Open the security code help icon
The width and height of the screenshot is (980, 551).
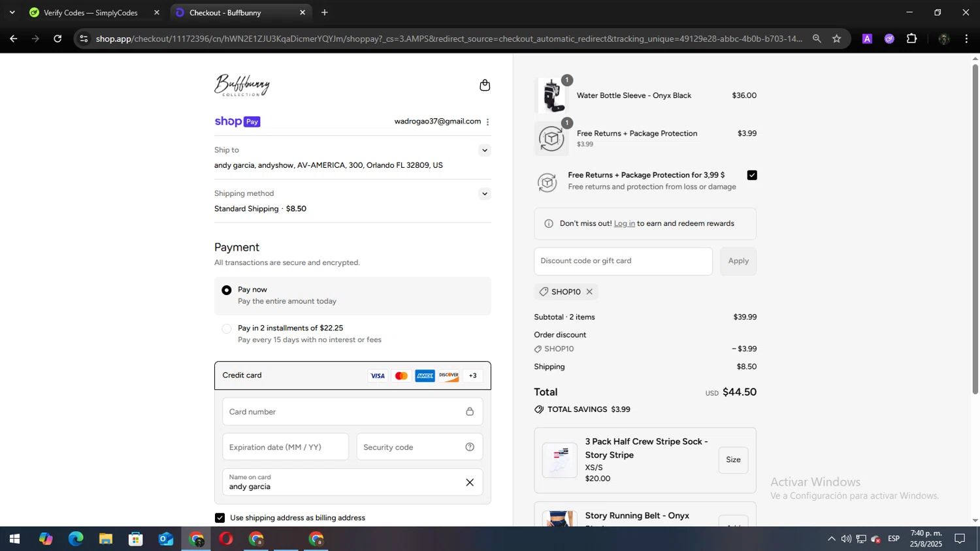point(470,447)
